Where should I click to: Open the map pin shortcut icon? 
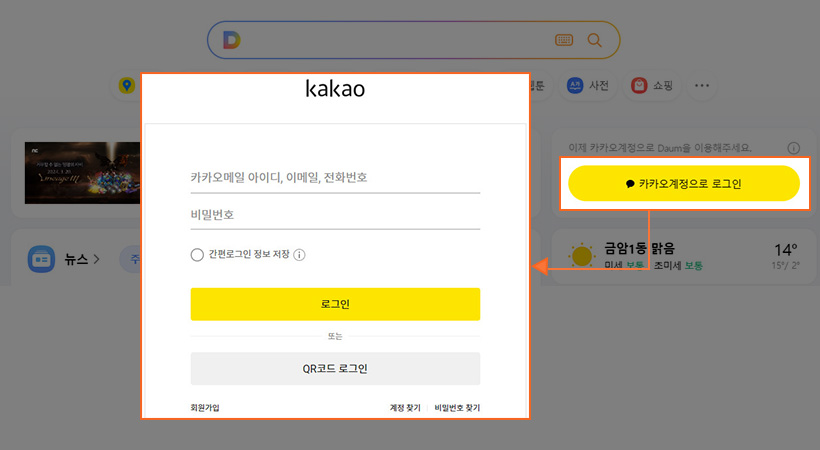(x=127, y=86)
